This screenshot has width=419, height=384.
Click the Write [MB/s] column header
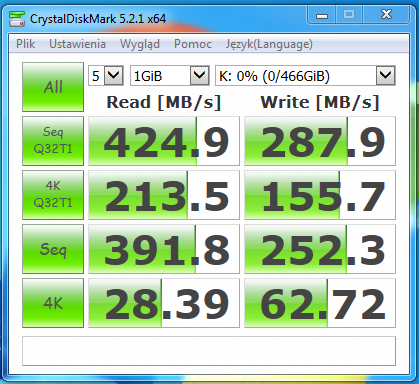320,102
